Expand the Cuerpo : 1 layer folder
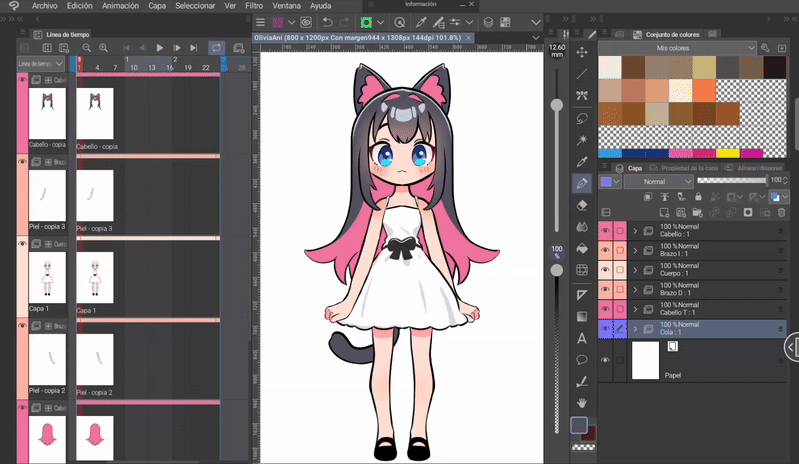The image size is (799, 464). (635, 270)
